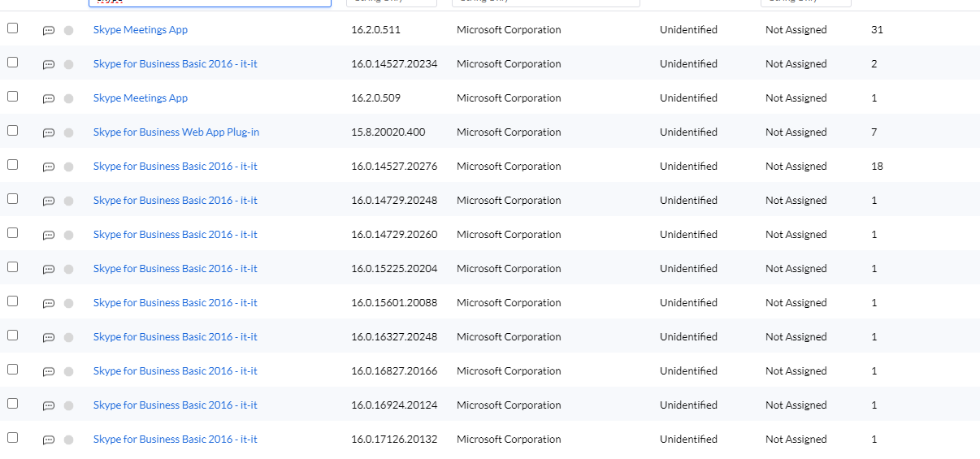Mark checkbox on version 16.0.16924.20124 row
The width and height of the screenshot is (980, 459).
12,403
